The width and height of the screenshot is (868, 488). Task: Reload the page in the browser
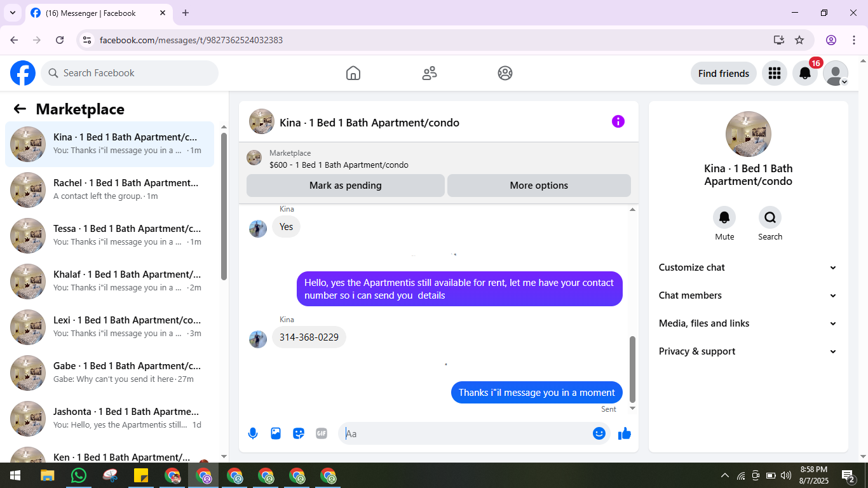point(60,40)
